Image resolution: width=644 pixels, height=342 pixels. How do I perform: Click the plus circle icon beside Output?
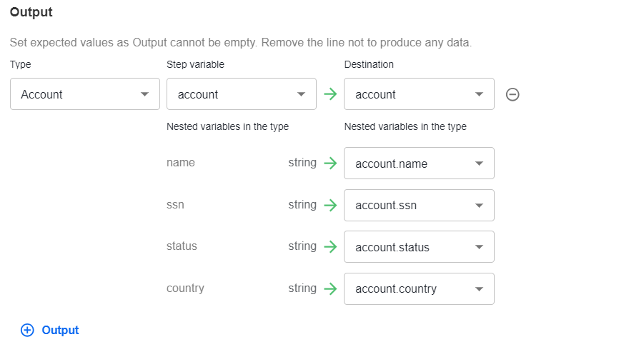[27, 330]
